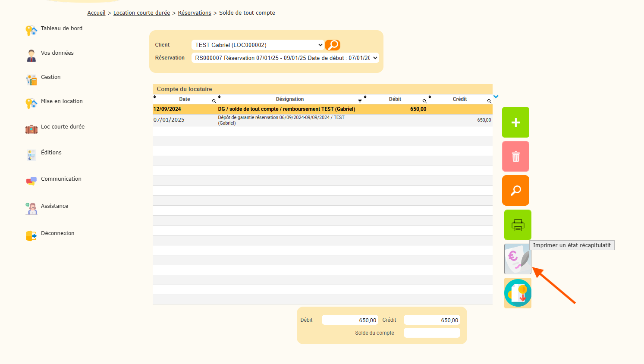Sort the Crédit column
The width and height of the screenshot is (644, 364).
tap(430, 97)
